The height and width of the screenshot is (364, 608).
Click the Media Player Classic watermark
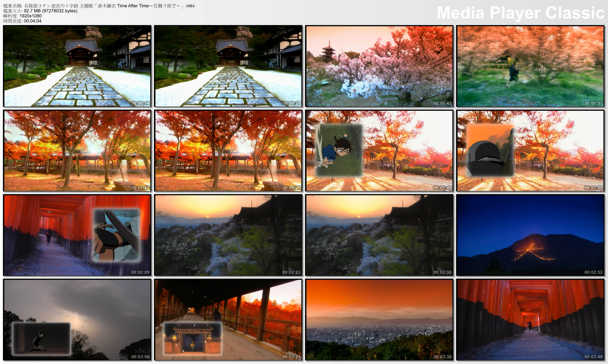pos(520,13)
